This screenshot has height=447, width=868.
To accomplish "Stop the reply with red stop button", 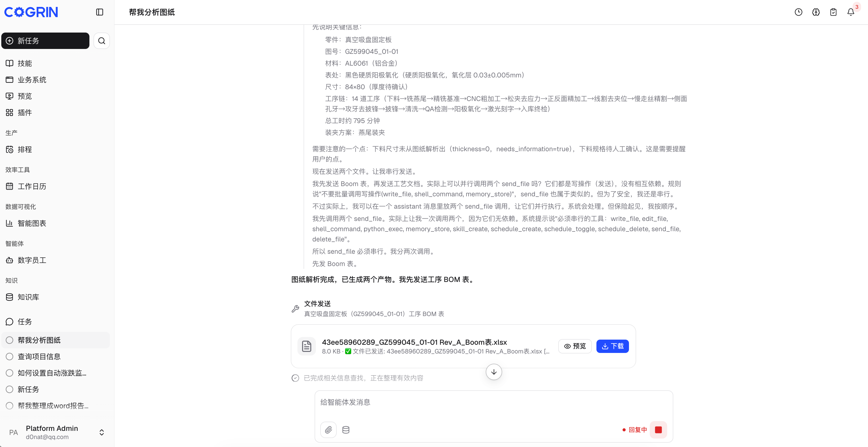I will [658, 430].
